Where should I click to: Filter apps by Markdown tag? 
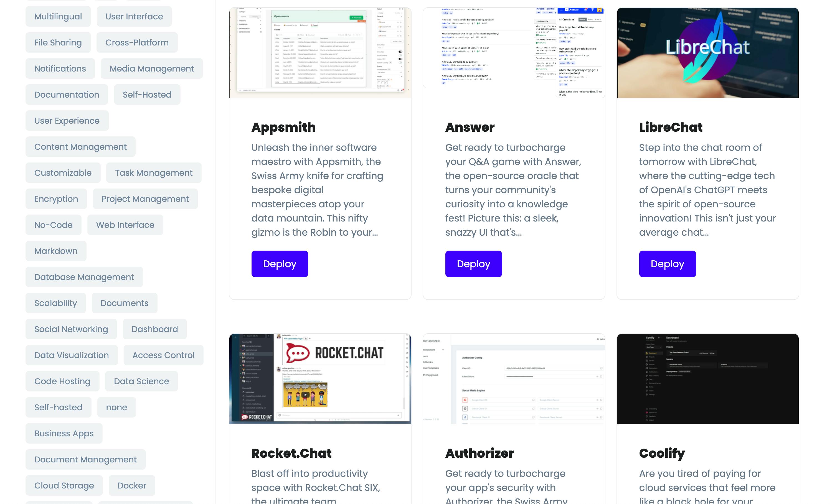tap(56, 251)
